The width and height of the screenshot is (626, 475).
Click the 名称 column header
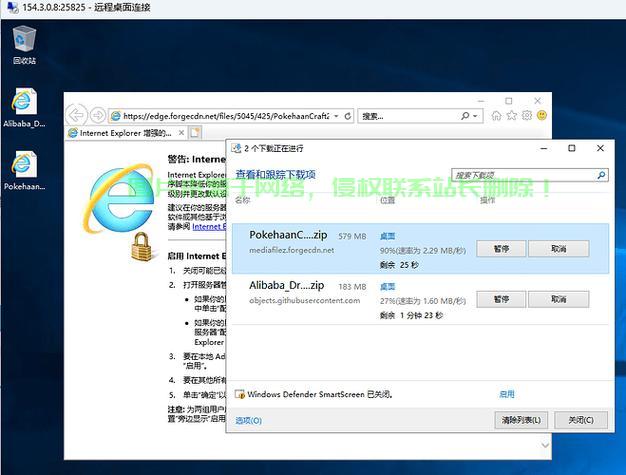coord(243,200)
